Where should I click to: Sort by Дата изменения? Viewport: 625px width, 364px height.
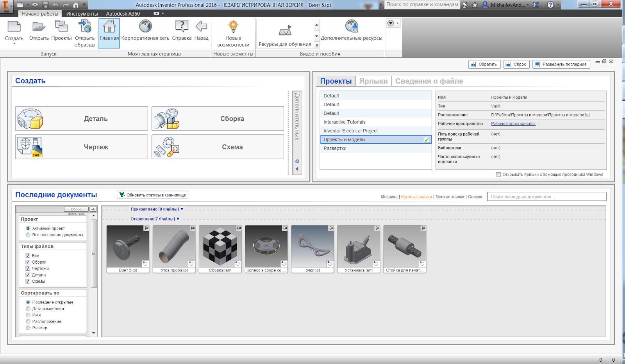click(x=28, y=309)
